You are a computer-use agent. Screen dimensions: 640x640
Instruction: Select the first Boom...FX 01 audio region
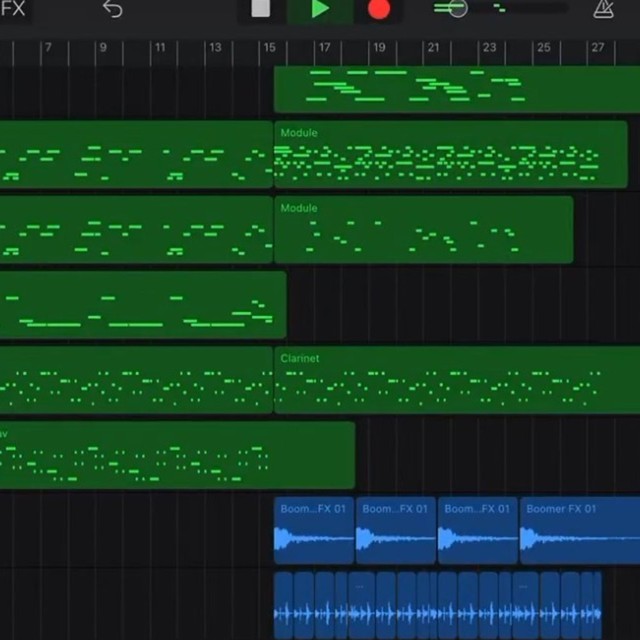[314, 531]
